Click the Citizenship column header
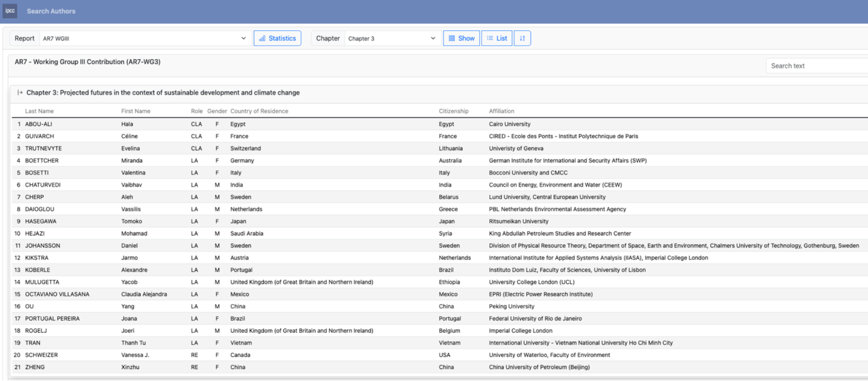The image size is (868, 381). tap(454, 111)
